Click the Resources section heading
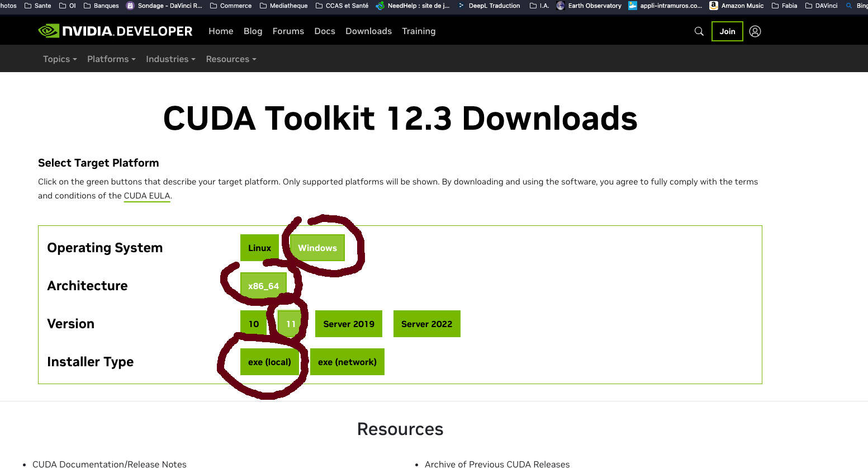The width and height of the screenshot is (868, 468). [400, 429]
